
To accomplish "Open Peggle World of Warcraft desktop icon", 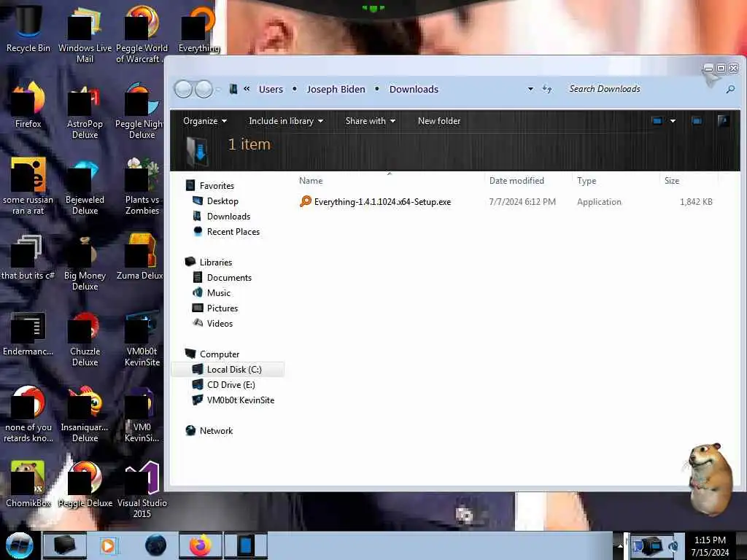I will [142, 34].
